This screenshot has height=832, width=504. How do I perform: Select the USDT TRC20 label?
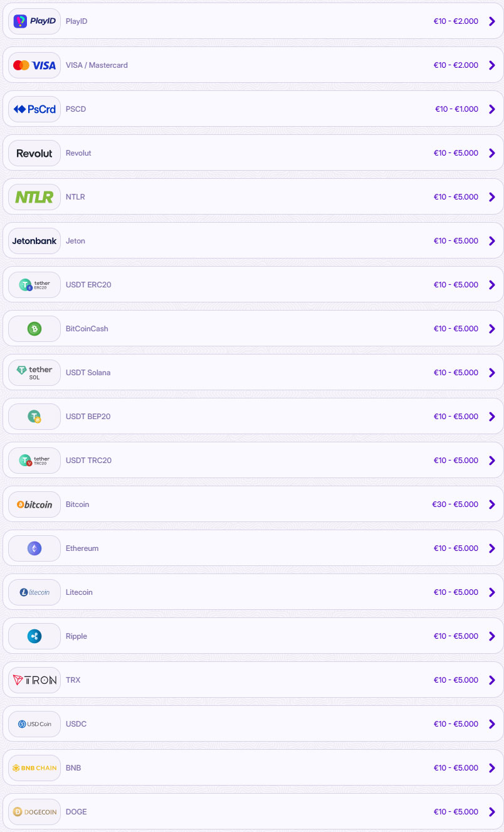pyautogui.click(x=88, y=461)
